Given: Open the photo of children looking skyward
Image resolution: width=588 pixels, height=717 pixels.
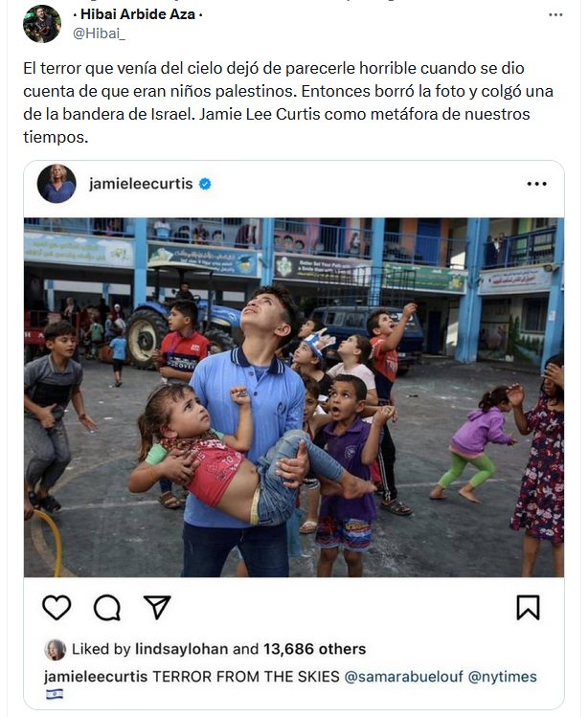Looking at the screenshot, I should tap(294, 397).
